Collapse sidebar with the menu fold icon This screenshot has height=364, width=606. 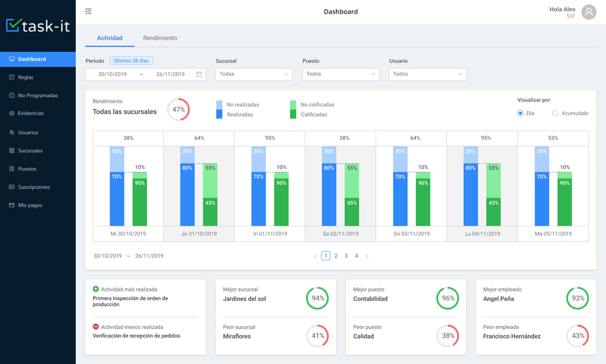88,11
